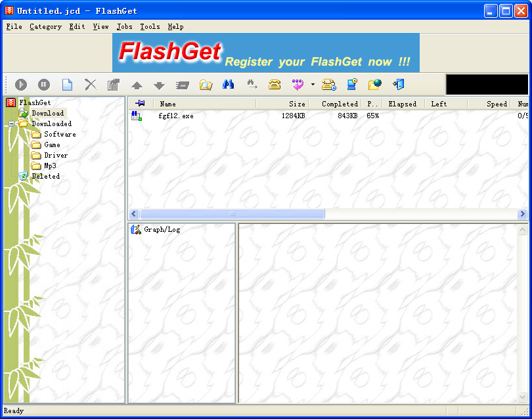Select the Downloaded folder
The width and height of the screenshot is (532, 419).
coord(52,123)
